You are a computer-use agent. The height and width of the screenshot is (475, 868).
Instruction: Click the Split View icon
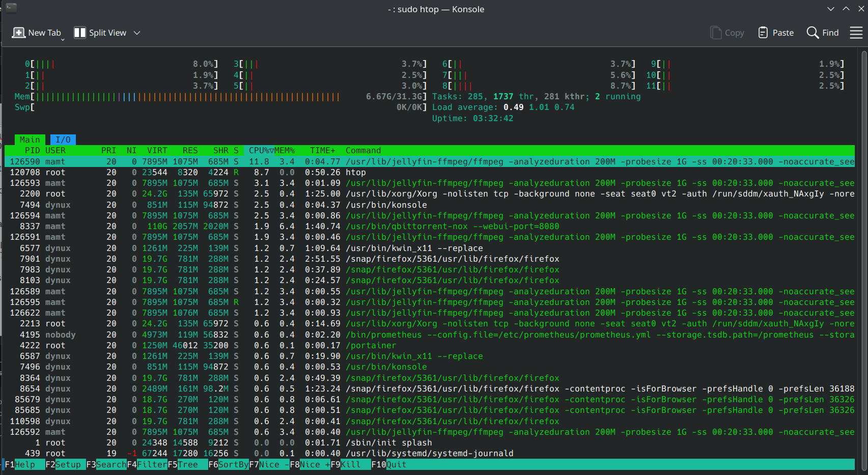(80, 33)
